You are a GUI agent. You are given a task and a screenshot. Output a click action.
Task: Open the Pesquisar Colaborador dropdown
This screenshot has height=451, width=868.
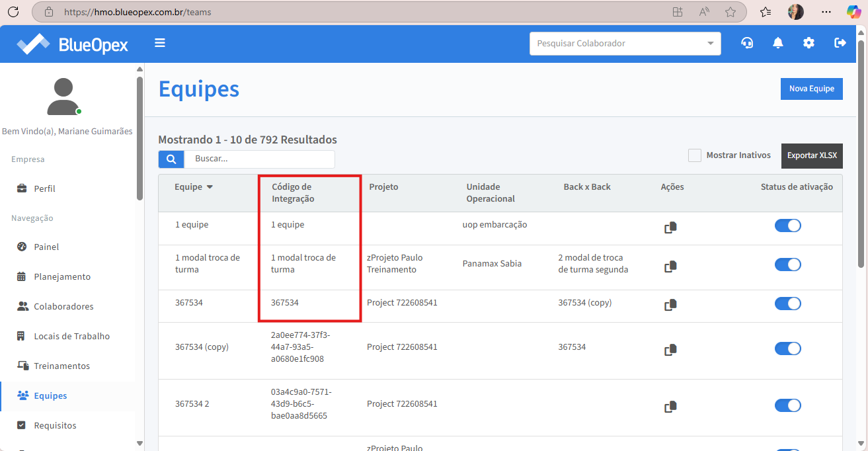point(625,44)
